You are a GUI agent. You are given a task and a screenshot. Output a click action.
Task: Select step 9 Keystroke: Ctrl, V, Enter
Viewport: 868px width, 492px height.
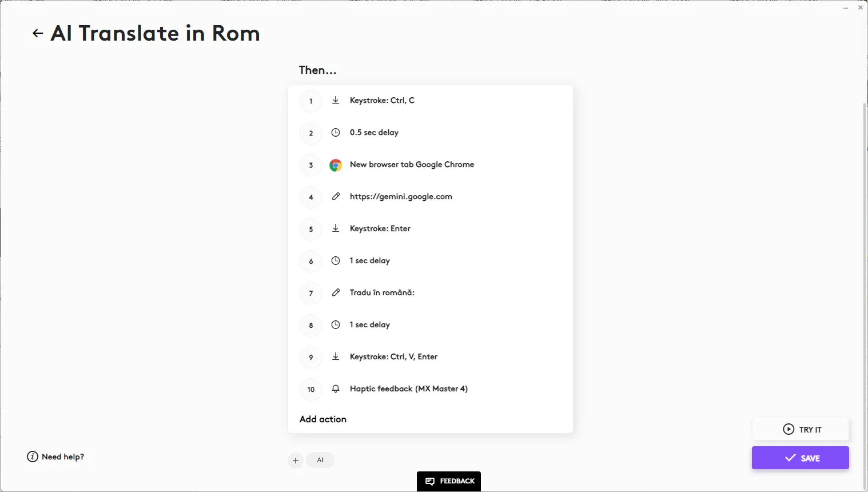[393, 357]
